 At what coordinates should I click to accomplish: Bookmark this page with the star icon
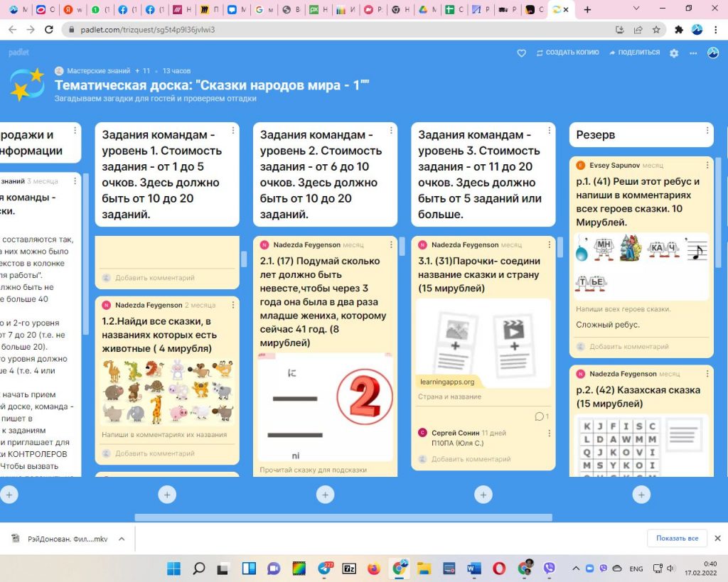656,30
